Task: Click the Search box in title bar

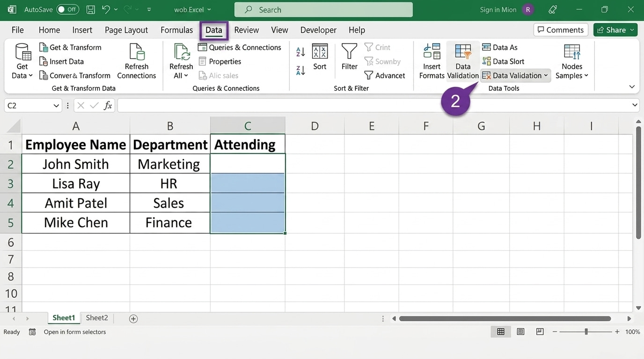Action: coord(323,9)
